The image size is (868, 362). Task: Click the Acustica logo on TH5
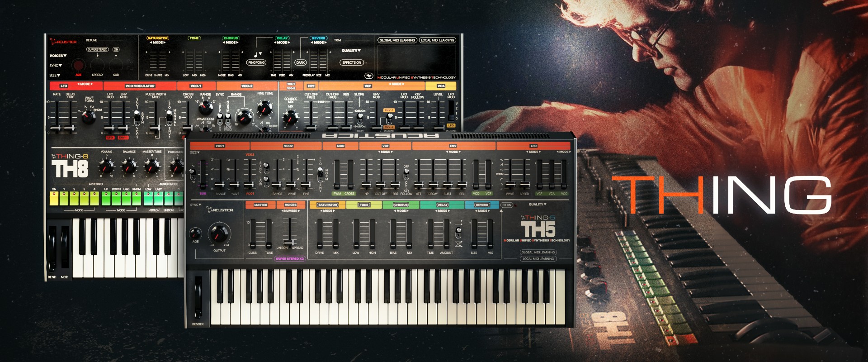[x=220, y=210]
